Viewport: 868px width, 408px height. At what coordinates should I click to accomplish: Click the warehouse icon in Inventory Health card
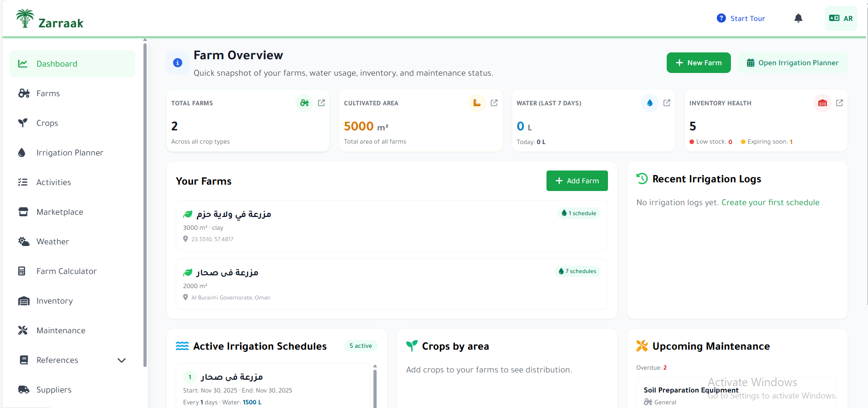(x=822, y=103)
